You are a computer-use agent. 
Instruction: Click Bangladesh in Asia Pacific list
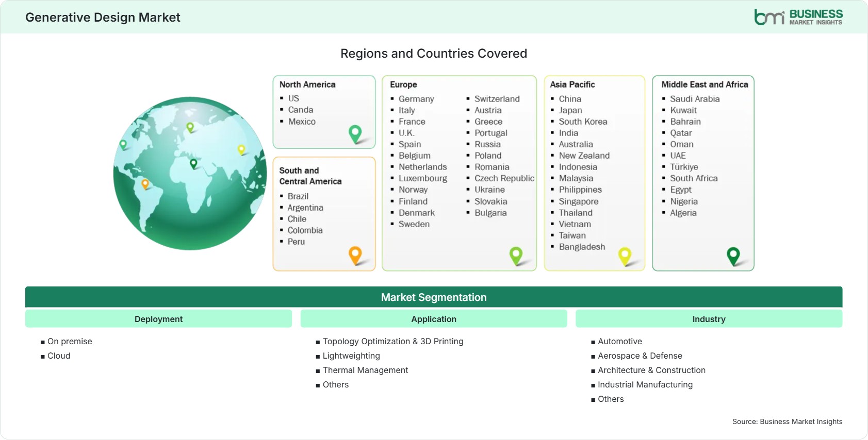click(582, 247)
